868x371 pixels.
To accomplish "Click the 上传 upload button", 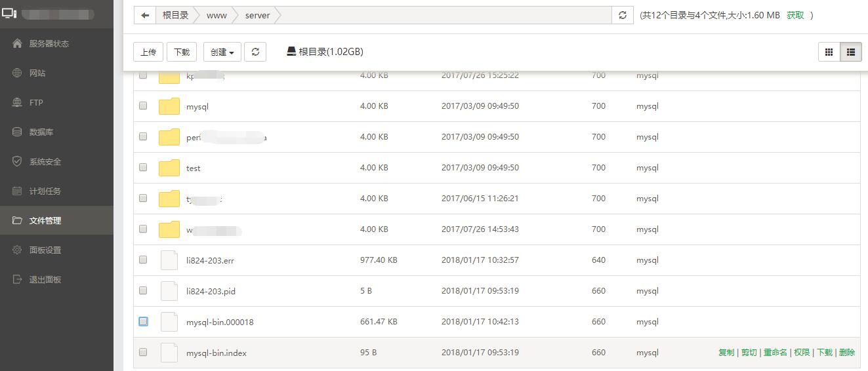I will click(x=148, y=52).
